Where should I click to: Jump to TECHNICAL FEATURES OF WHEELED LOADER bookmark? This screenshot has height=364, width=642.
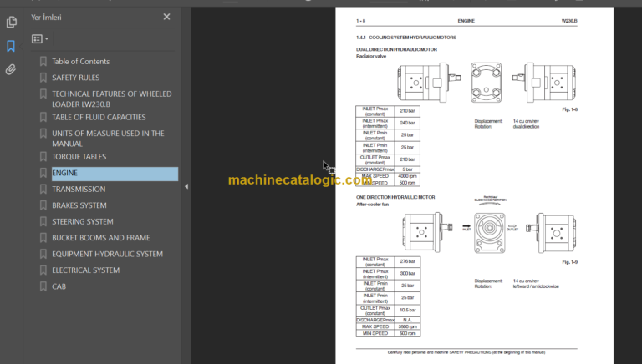click(x=112, y=99)
